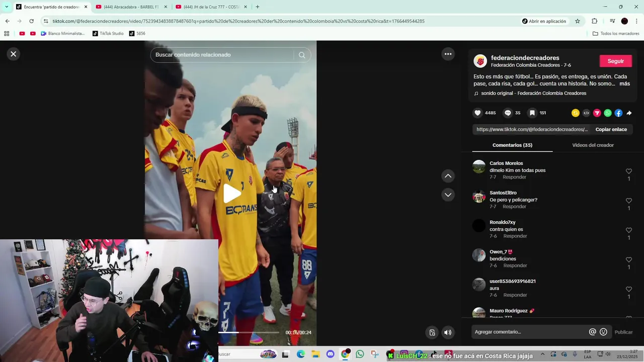Play the paused video
This screenshot has width=644, height=362.
[x=231, y=194]
